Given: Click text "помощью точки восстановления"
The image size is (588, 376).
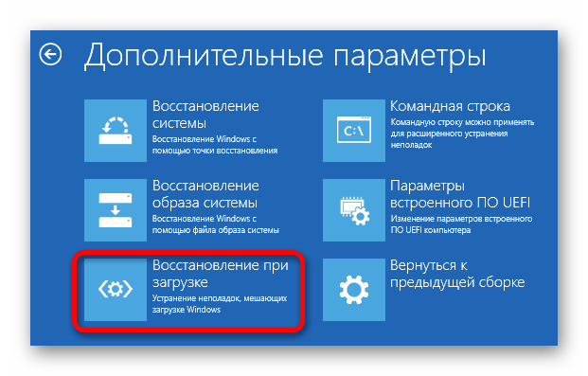Looking at the screenshot, I should (215, 151).
